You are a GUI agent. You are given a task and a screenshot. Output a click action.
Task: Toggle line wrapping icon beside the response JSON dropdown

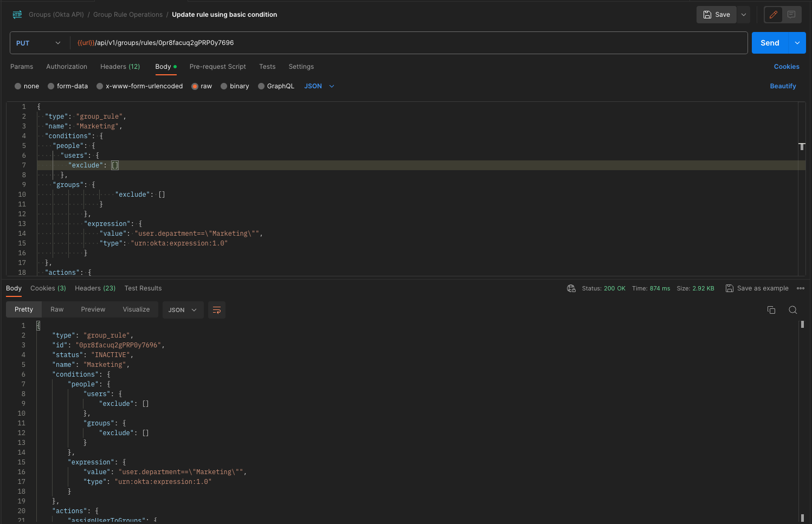tap(217, 310)
